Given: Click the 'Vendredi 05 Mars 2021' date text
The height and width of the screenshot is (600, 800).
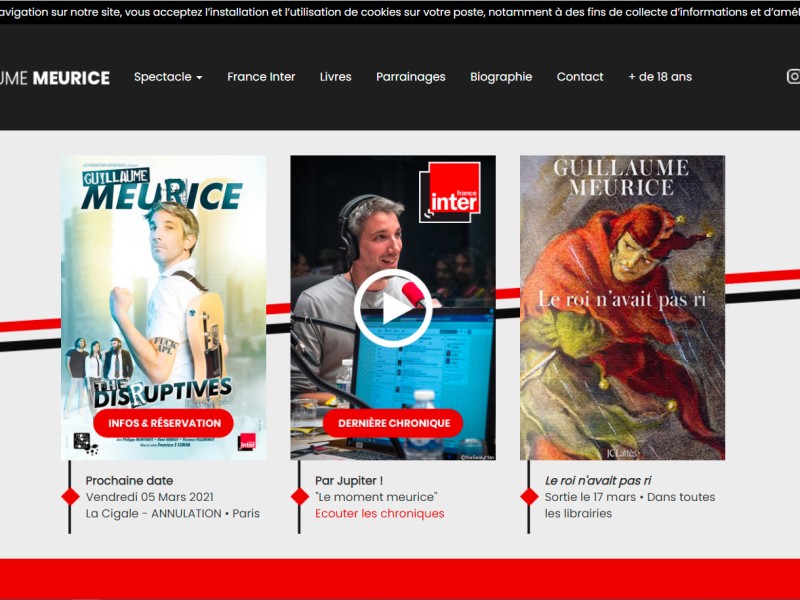Looking at the screenshot, I should click(x=149, y=497).
